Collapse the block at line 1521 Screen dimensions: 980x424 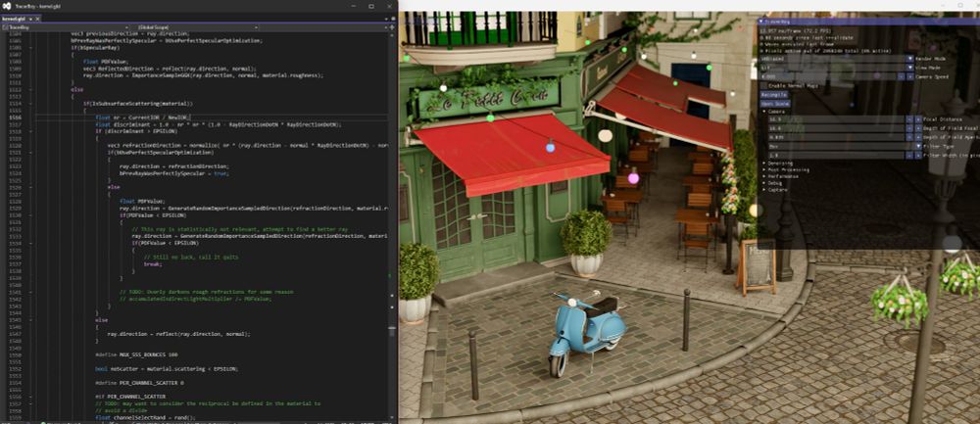click(30, 152)
